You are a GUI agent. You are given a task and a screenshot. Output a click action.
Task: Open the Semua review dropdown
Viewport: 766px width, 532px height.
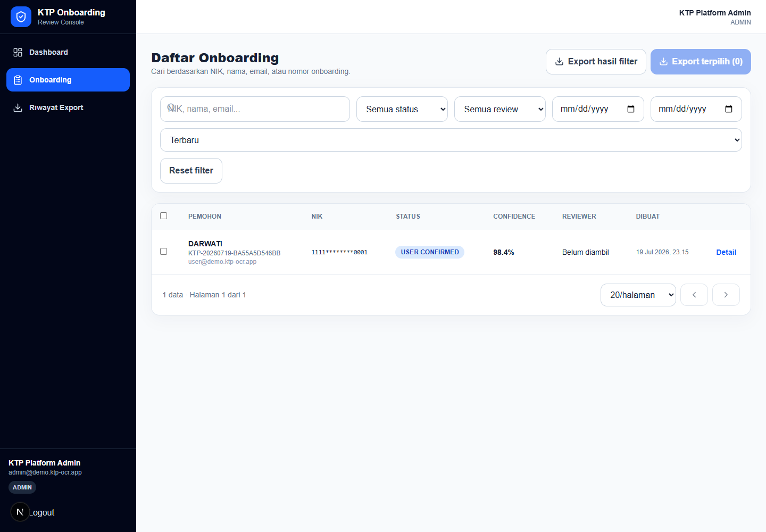pos(500,109)
